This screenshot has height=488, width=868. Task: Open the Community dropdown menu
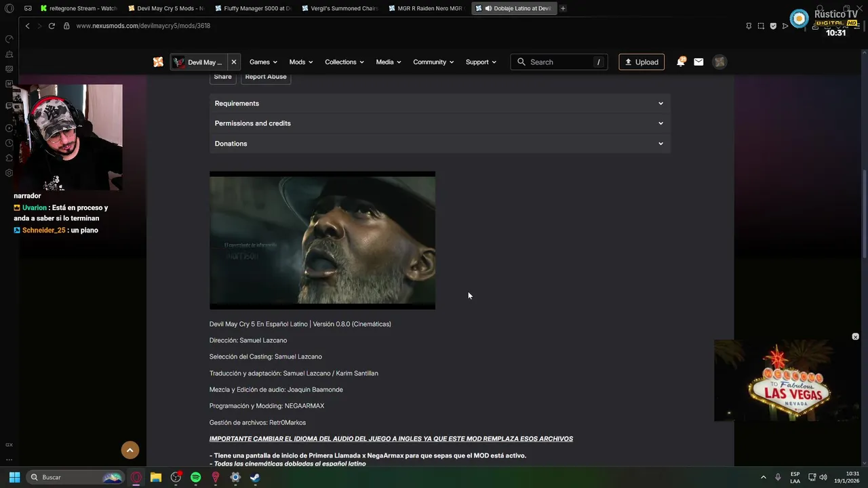[434, 62]
